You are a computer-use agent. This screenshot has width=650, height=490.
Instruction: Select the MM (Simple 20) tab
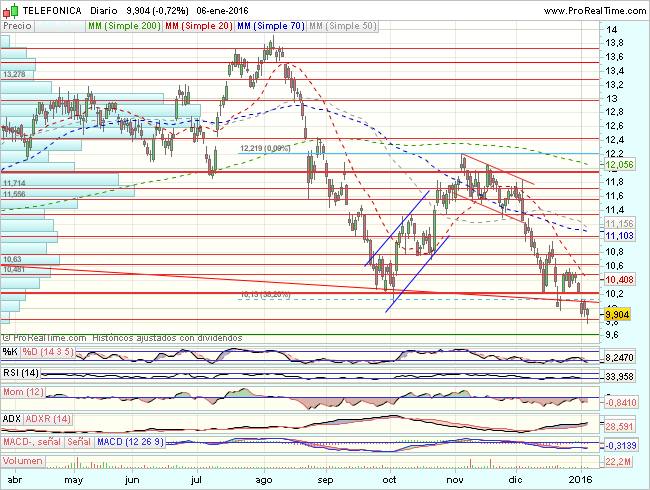pos(198,26)
